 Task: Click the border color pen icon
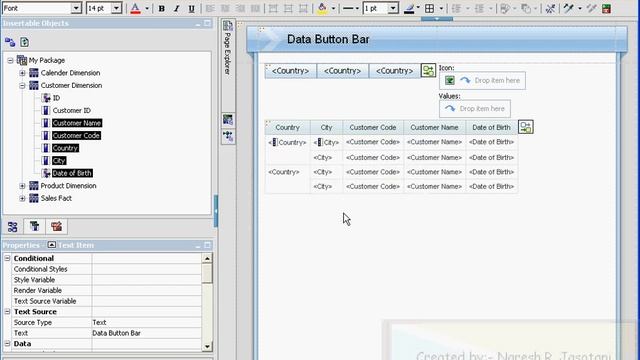[409, 9]
